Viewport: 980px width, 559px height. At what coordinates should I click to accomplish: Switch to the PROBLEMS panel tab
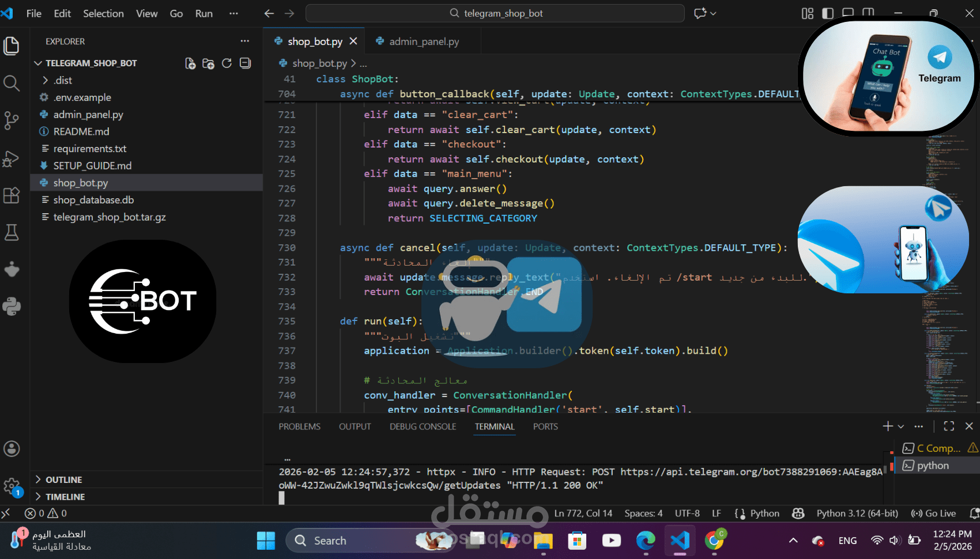point(300,426)
